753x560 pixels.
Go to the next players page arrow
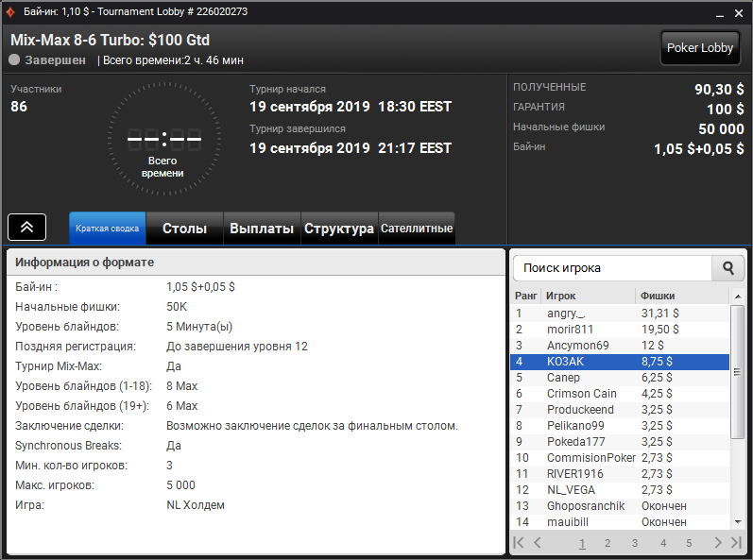718,542
